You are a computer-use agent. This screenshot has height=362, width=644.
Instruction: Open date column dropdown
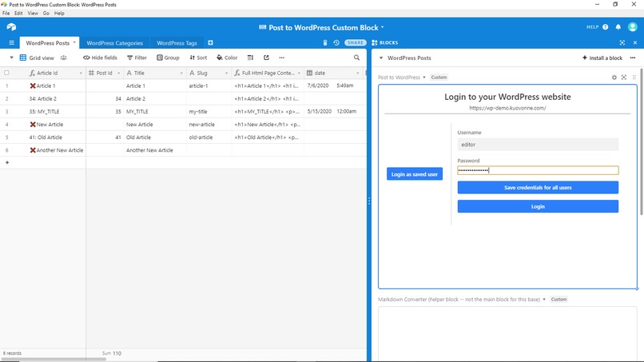pos(358,74)
